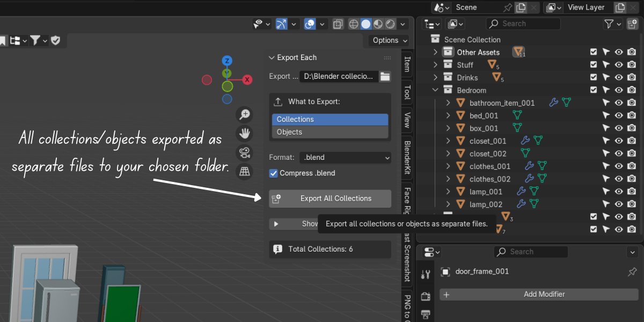Hide bed_001 using its eye toggle
Viewport: 644px width, 322px height.
point(619,115)
